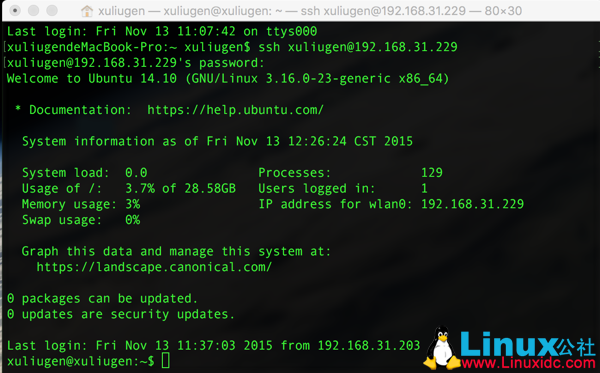This screenshot has width=600, height=373.
Task: Click the password prompt line
Action: click(136, 63)
